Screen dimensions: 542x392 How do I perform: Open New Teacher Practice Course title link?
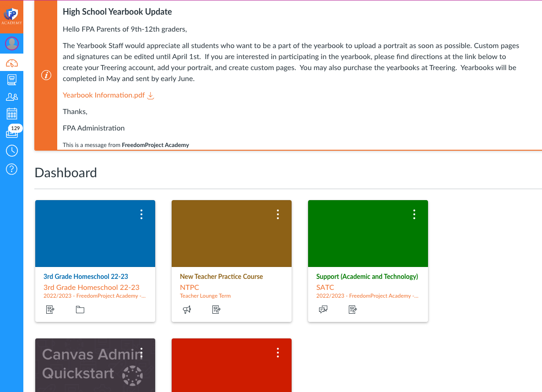221,277
